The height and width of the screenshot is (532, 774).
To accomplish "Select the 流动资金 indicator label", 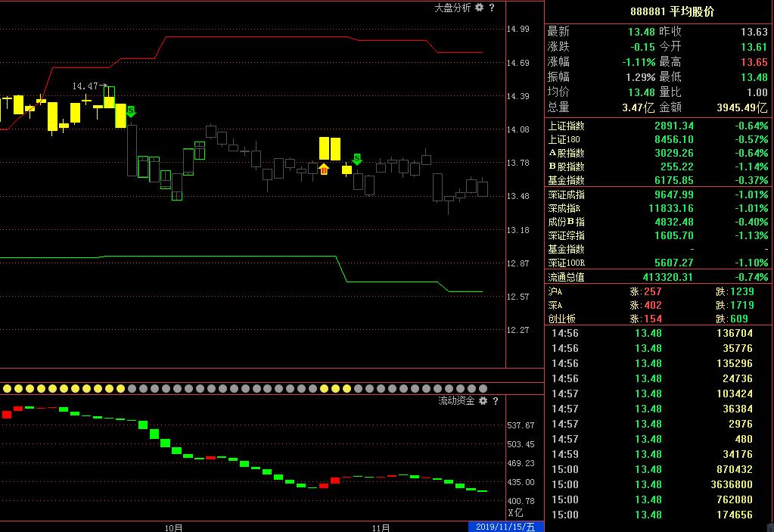I will [x=456, y=401].
